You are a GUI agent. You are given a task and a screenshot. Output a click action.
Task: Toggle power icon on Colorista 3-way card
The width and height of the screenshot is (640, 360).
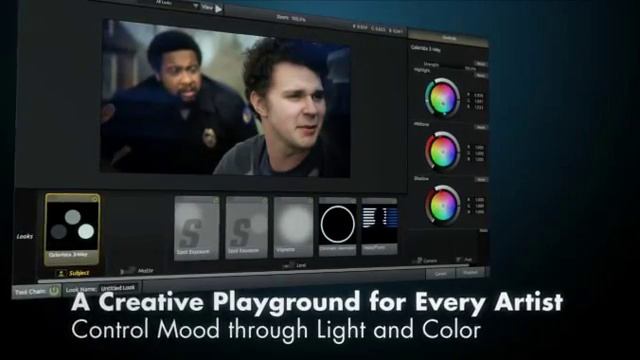[95, 199]
